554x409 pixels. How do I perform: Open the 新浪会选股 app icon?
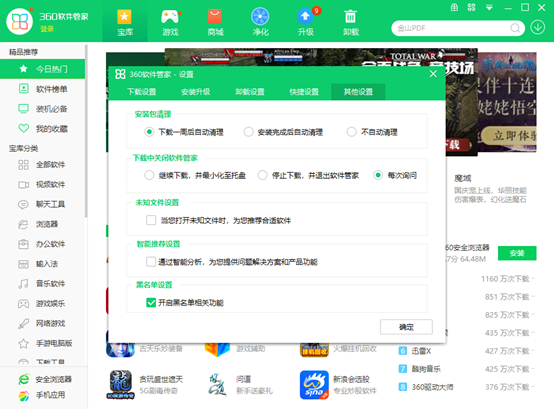314,385
